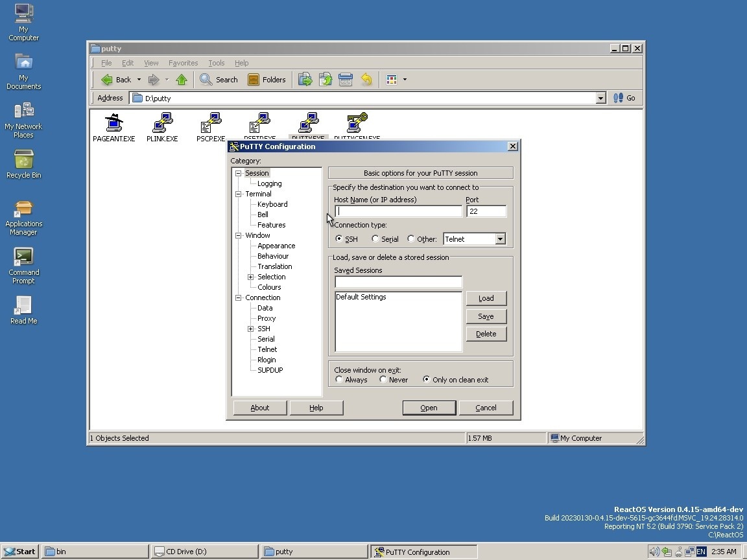Image resolution: width=747 pixels, height=560 pixels.
Task: Click the network connection tray icon
Action: [689, 552]
